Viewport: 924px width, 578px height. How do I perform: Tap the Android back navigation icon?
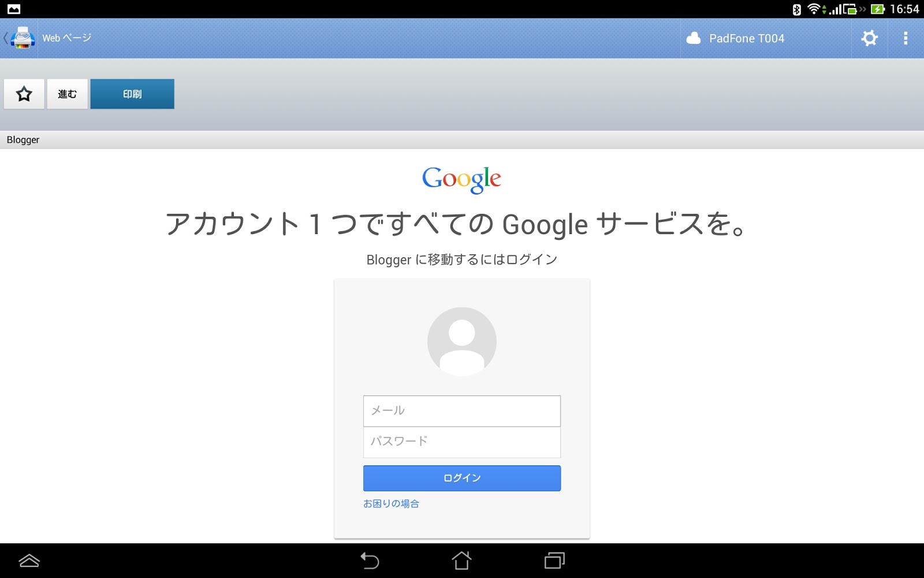point(370,560)
